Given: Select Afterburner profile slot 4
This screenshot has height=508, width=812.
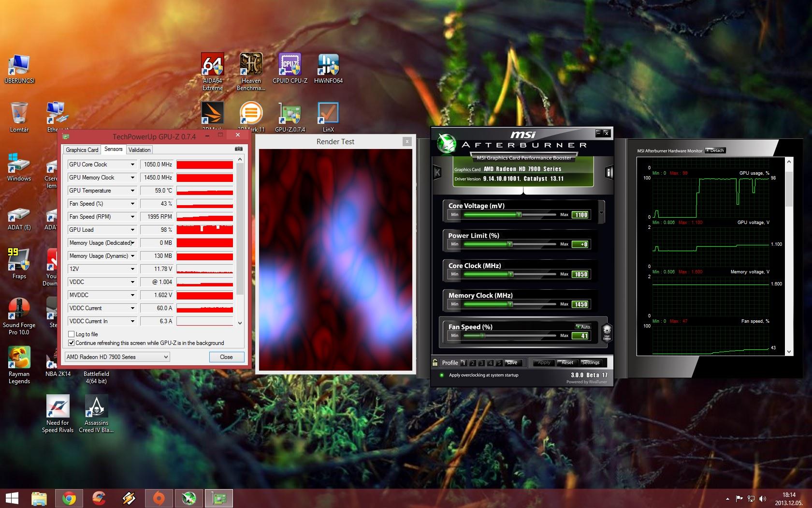Looking at the screenshot, I should pos(491,362).
